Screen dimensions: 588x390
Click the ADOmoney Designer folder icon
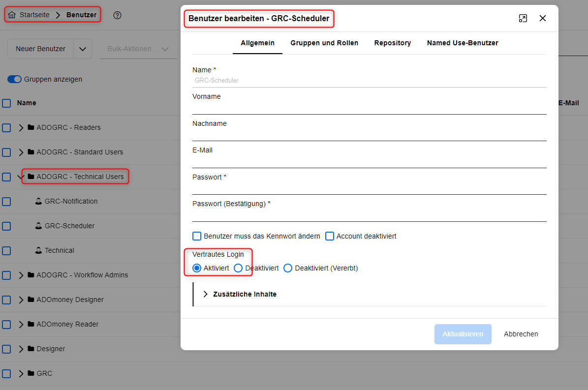[x=31, y=300]
